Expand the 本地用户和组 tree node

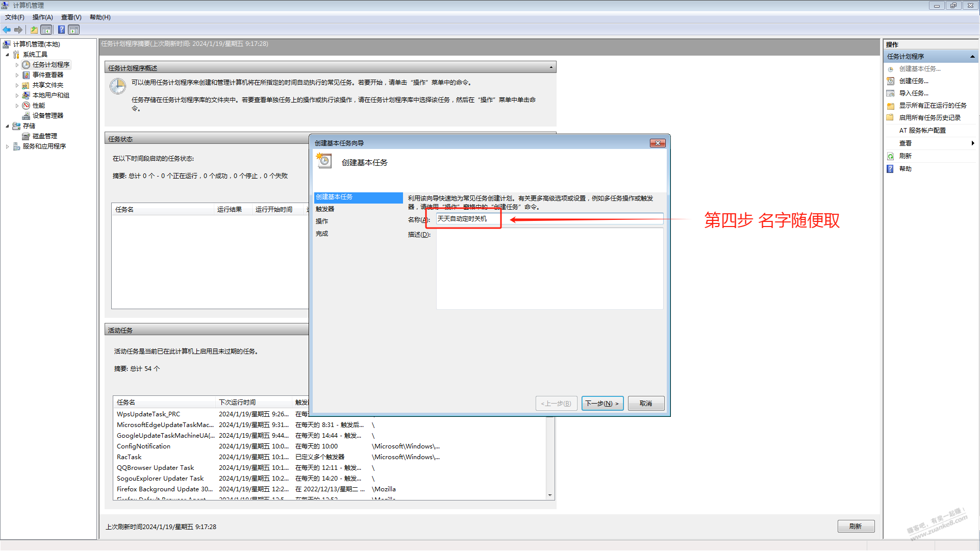(x=17, y=95)
